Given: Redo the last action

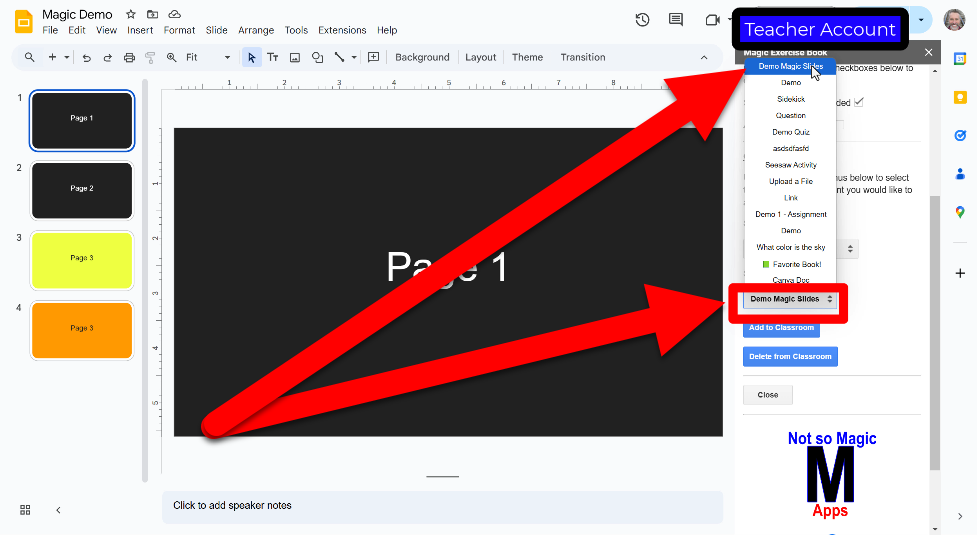Looking at the screenshot, I should point(107,57).
